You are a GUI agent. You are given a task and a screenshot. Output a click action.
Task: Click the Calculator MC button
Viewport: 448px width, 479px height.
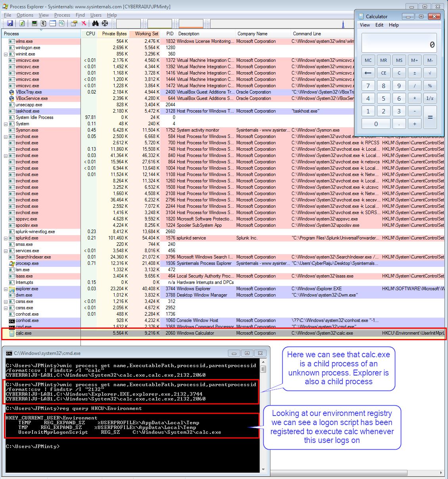[368, 60]
